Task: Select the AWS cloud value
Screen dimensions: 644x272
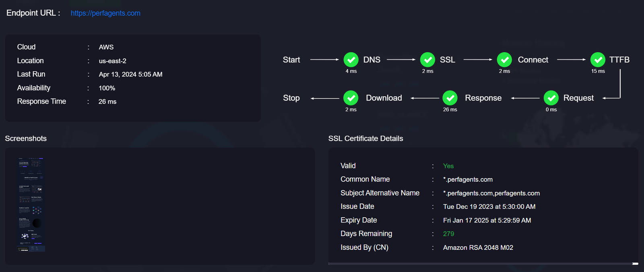Action: coord(106,47)
